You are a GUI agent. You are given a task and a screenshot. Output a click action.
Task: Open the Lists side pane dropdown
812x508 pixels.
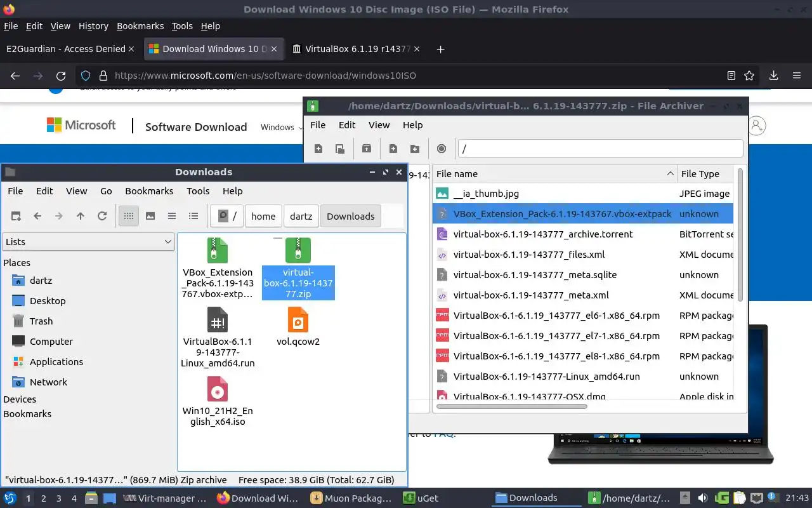click(x=88, y=241)
